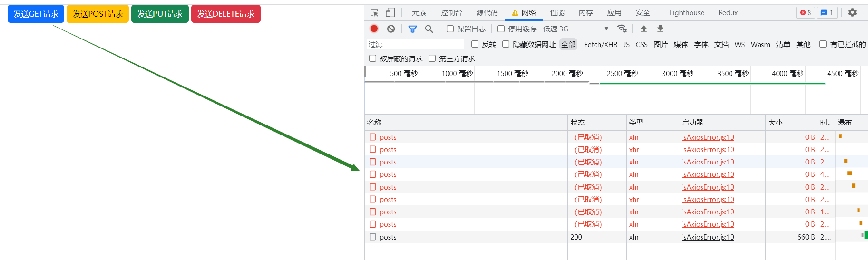The image size is (868, 260).
Task: Open the 应用 tab
Action: click(x=614, y=13)
